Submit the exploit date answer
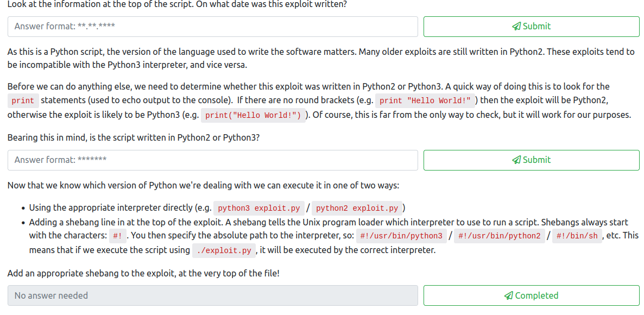 531,27
